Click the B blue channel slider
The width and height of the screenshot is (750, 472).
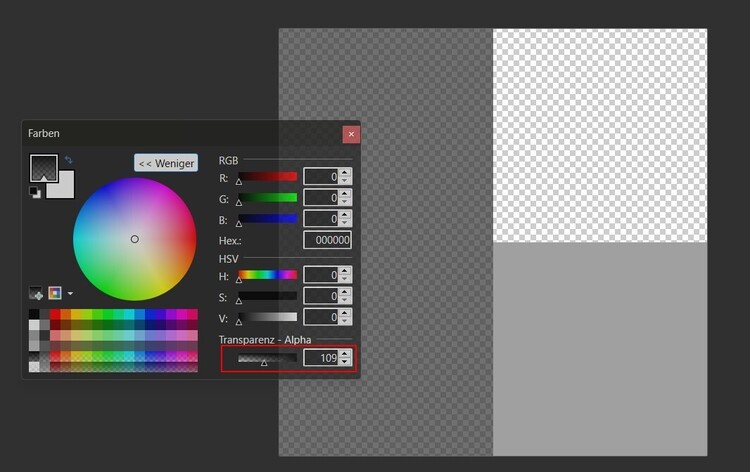click(x=267, y=219)
